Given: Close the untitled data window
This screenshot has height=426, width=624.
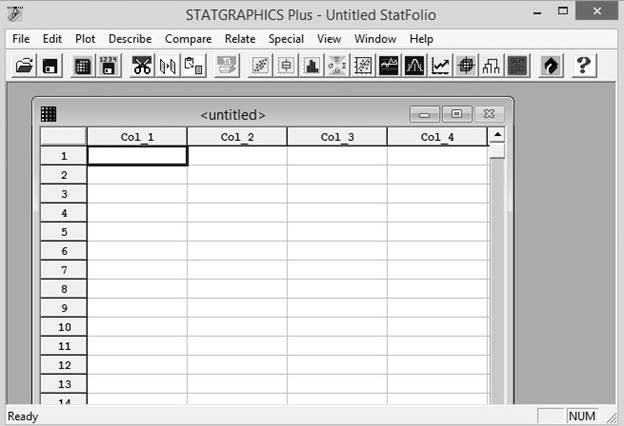Looking at the screenshot, I should point(489,114).
